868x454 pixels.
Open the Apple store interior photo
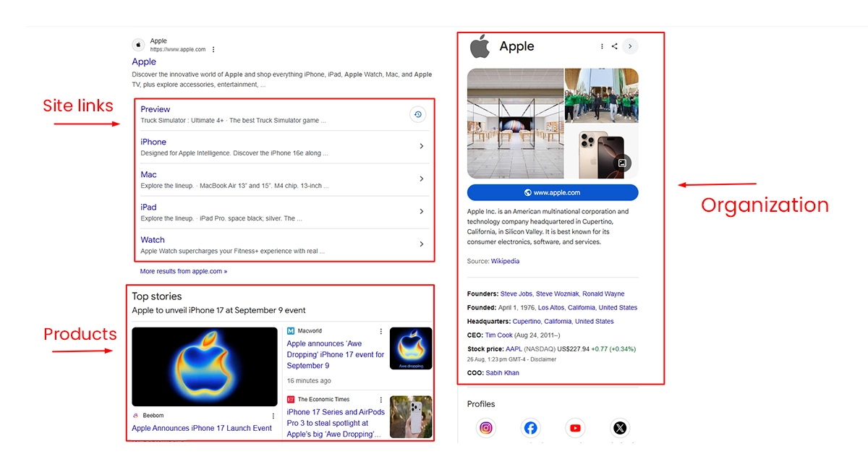pos(515,124)
